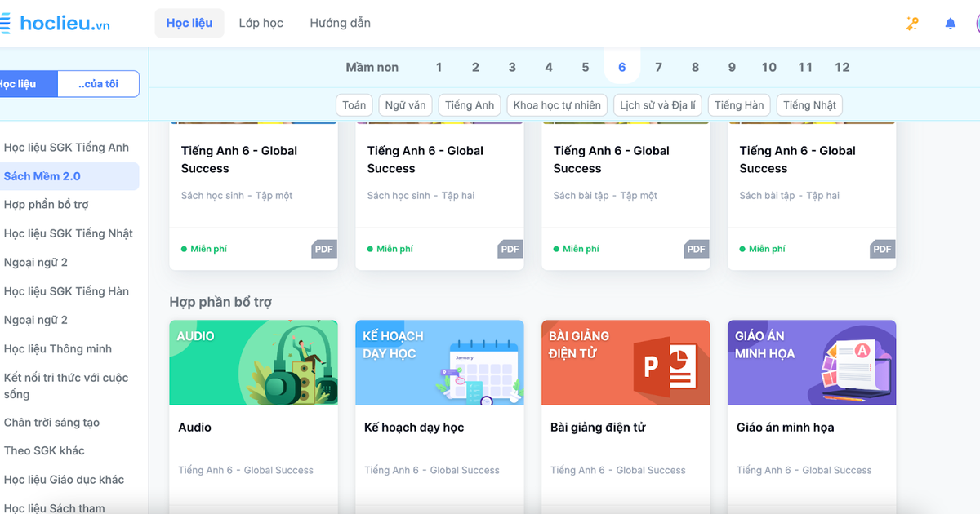Open the Bài giảng điện tử PowerPoint thumbnail
Image resolution: width=980 pixels, height=514 pixels.
pyautogui.click(x=626, y=362)
